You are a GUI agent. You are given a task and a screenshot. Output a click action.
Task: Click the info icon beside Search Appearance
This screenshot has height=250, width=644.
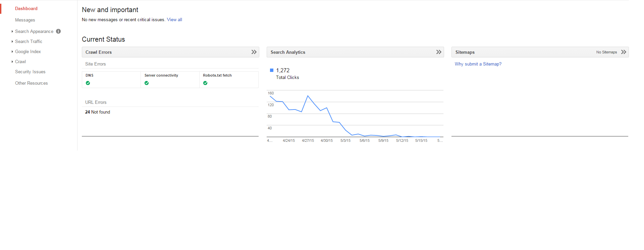tap(58, 31)
